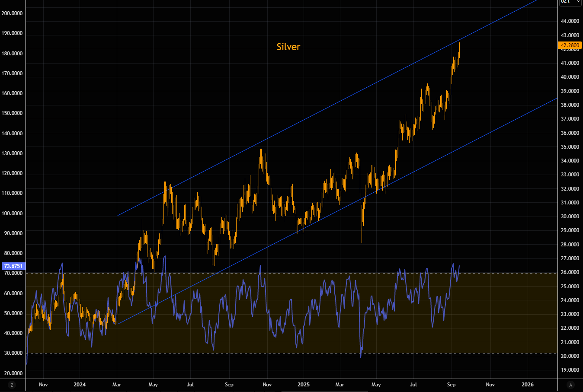Image resolution: width=583 pixels, height=392 pixels.
Task: Click the 100.0000 level on left axis
Action: [12, 213]
